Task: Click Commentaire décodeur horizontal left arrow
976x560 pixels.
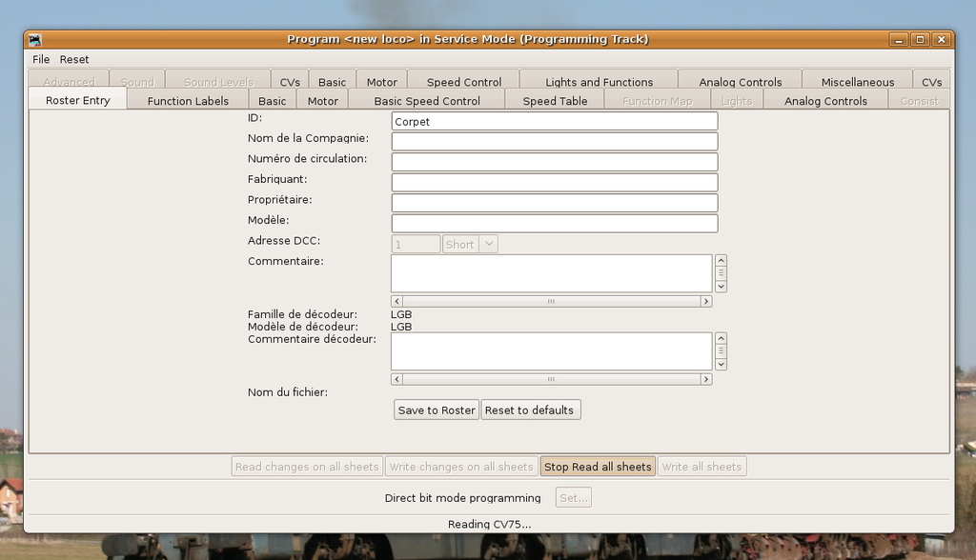Action: [397, 379]
